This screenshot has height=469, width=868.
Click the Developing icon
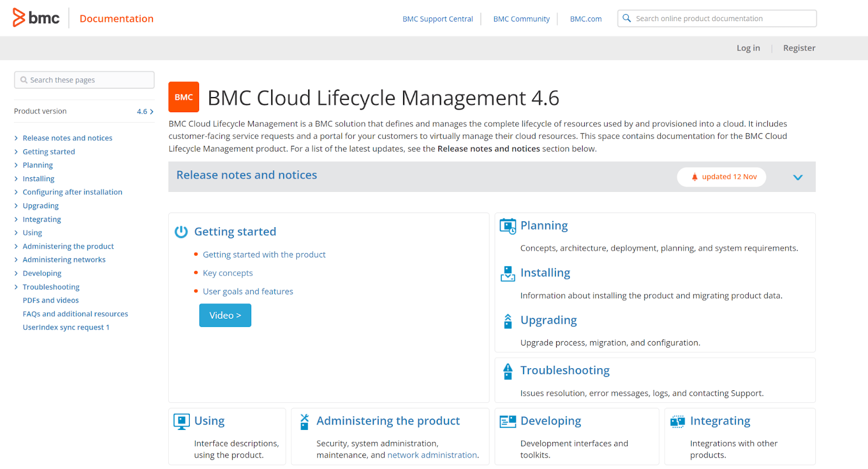tap(508, 422)
